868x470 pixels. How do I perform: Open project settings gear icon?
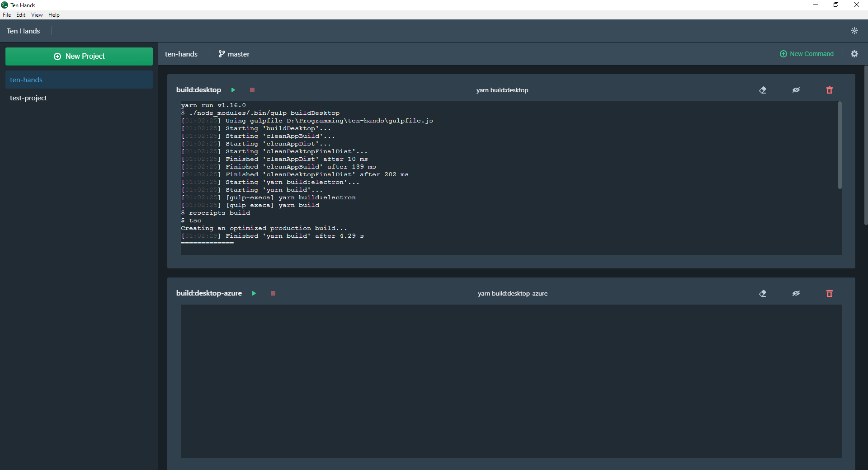(854, 54)
